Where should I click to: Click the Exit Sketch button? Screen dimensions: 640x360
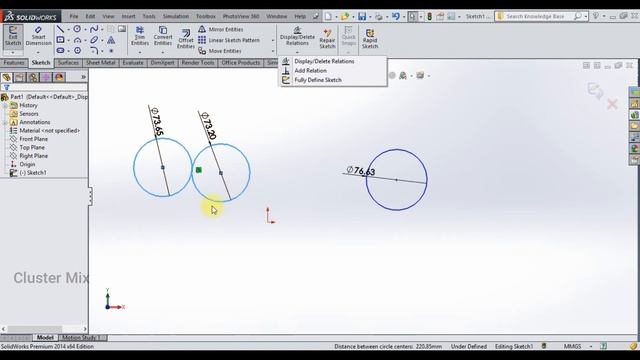point(13,36)
